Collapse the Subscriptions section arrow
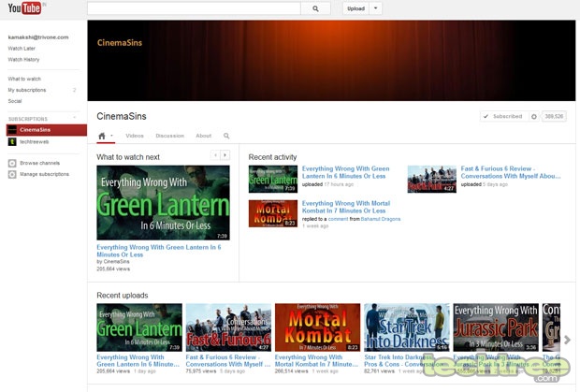 [x=75, y=118]
